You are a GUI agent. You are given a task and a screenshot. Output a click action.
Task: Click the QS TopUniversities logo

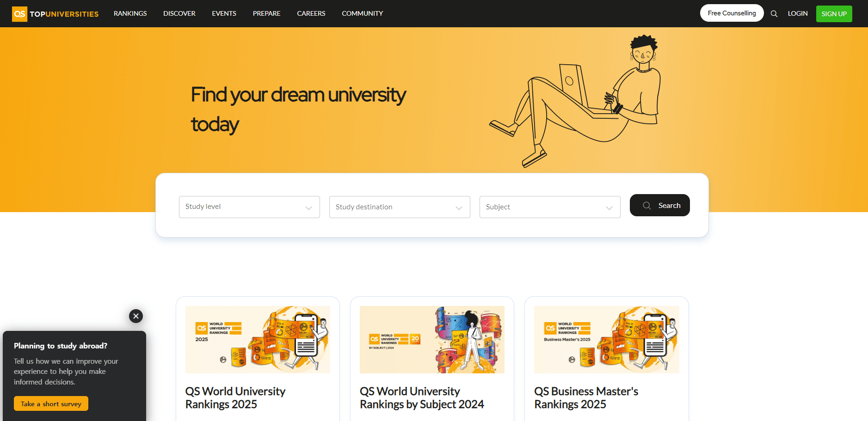[x=55, y=14]
